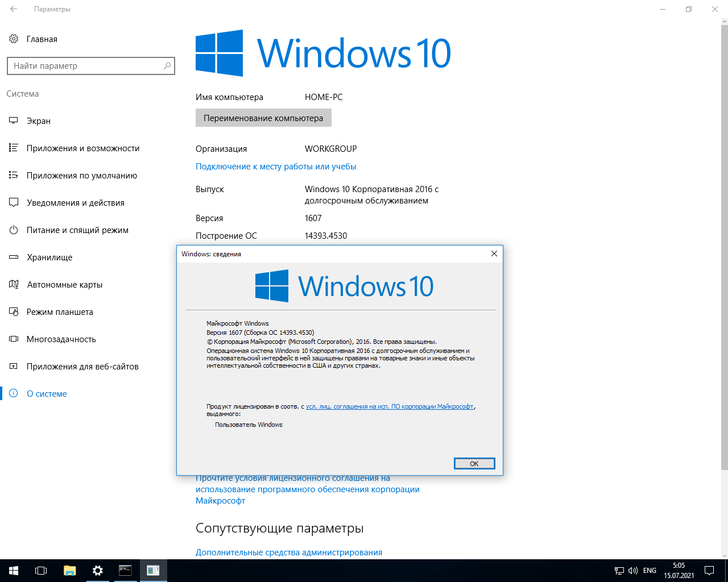Click into the Найти параметр search field

tap(85, 66)
